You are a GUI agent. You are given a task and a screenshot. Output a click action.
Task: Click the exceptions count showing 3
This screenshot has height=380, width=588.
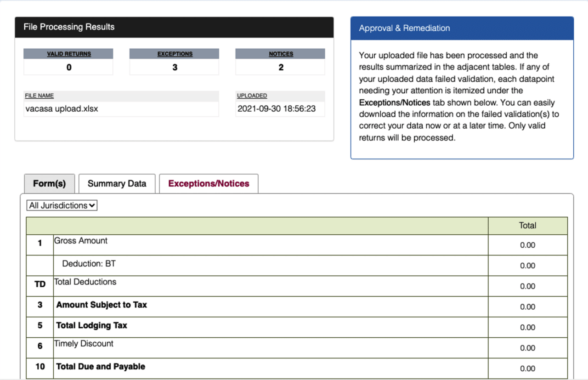click(174, 67)
